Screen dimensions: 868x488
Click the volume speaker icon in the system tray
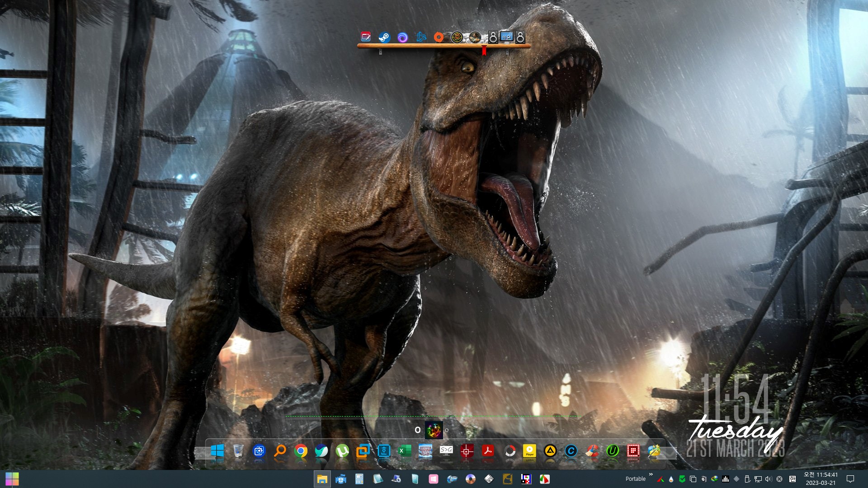[769, 479]
